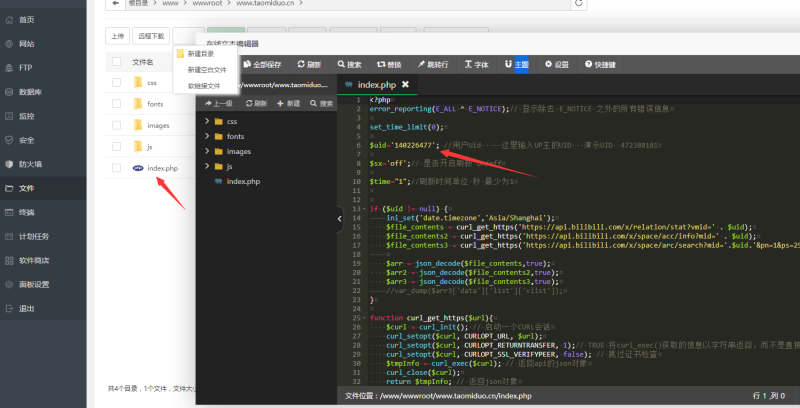Open fonts folder in file manager list
The height and width of the screenshot is (408, 800).
click(155, 104)
